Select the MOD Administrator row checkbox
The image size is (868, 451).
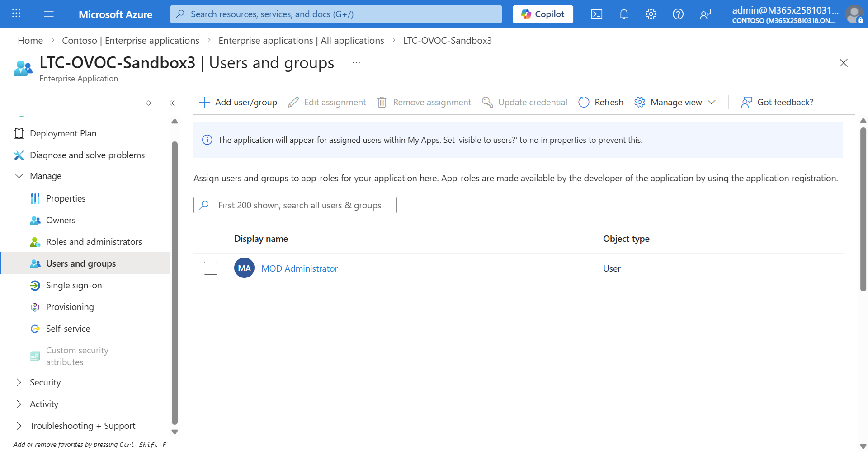pos(211,268)
